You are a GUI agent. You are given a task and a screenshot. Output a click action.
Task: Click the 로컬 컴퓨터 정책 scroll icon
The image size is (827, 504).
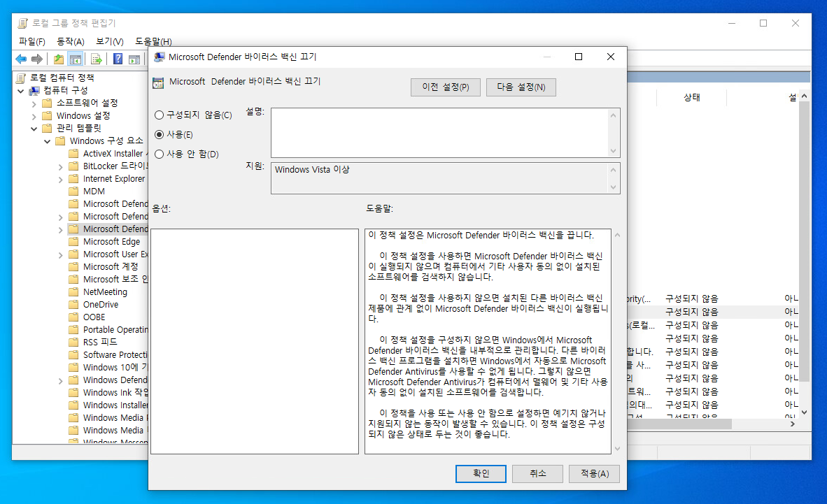21,78
